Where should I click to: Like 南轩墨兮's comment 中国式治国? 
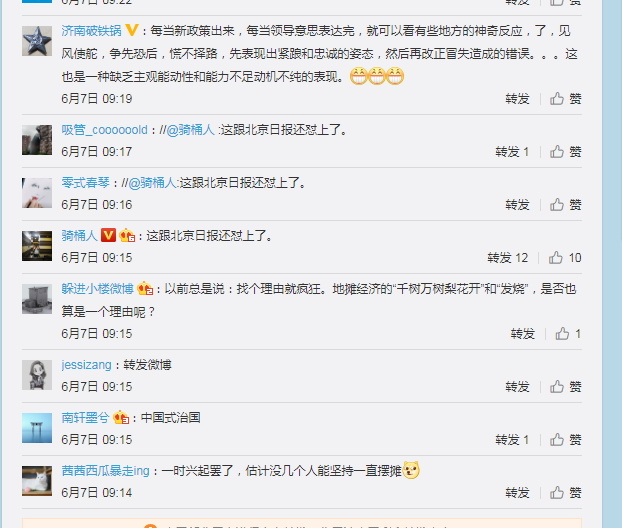pos(565,440)
